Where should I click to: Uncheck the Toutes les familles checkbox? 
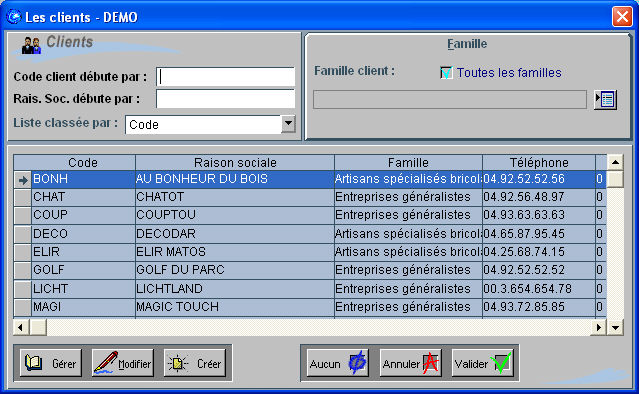[x=446, y=73]
